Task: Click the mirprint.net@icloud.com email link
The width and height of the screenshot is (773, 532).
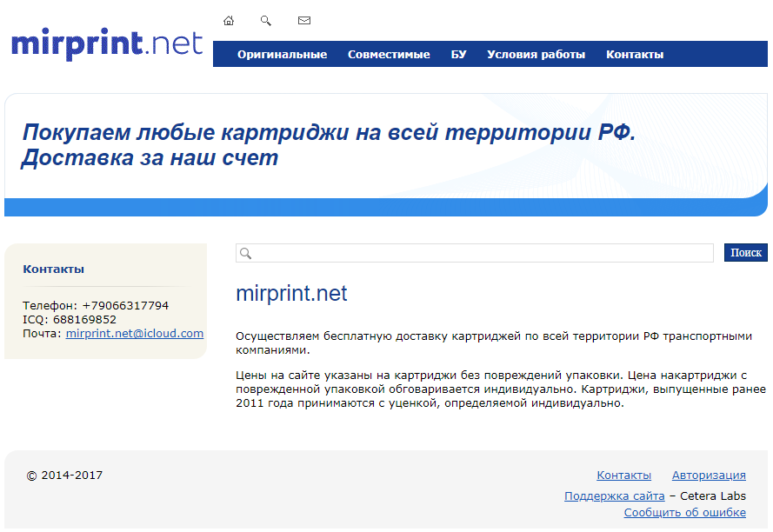Action: (135, 333)
